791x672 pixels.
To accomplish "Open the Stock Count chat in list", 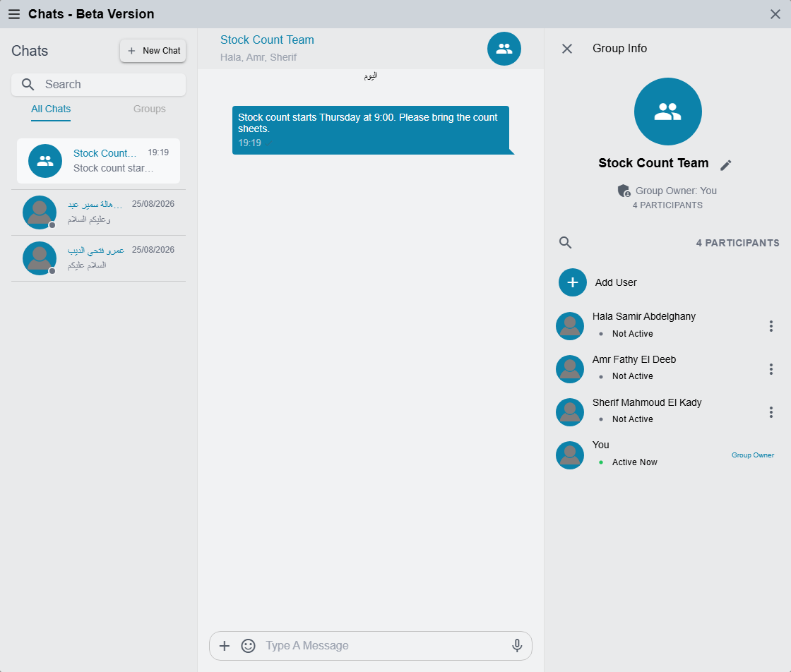I will tap(98, 161).
